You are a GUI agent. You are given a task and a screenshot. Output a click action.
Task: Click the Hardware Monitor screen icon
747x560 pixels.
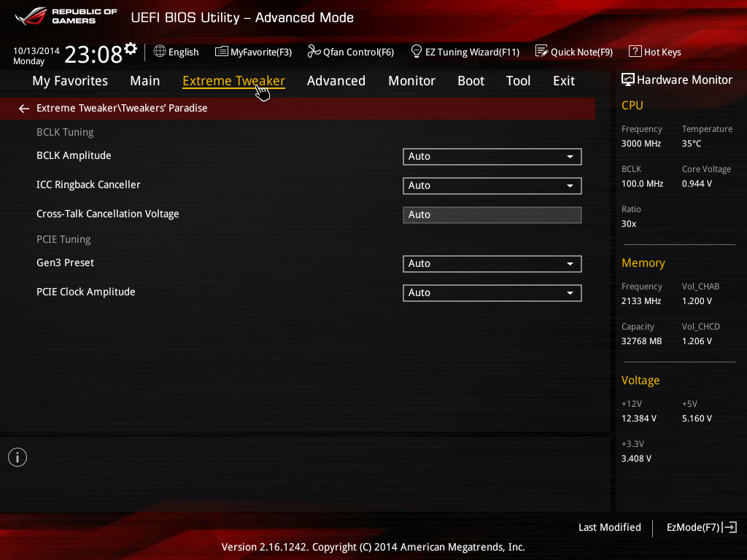(628, 79)
